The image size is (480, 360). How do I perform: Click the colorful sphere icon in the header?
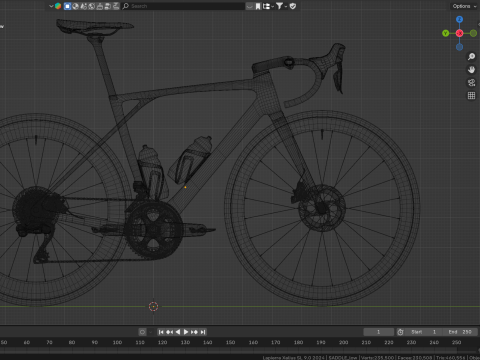pos(58,6)
